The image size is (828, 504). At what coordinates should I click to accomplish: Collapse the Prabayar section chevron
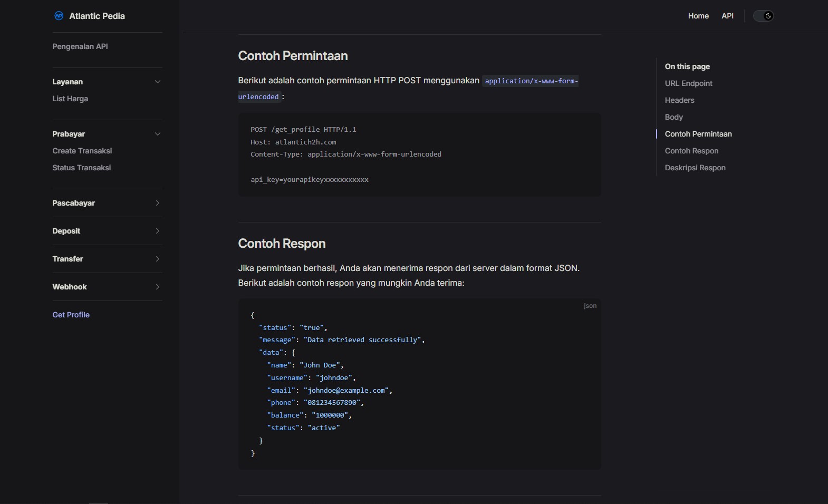(x=157, y=134)
